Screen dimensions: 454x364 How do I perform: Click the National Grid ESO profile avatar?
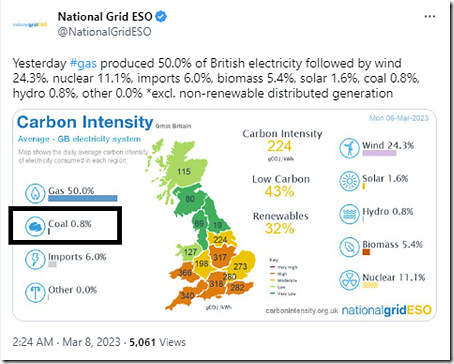30,25
